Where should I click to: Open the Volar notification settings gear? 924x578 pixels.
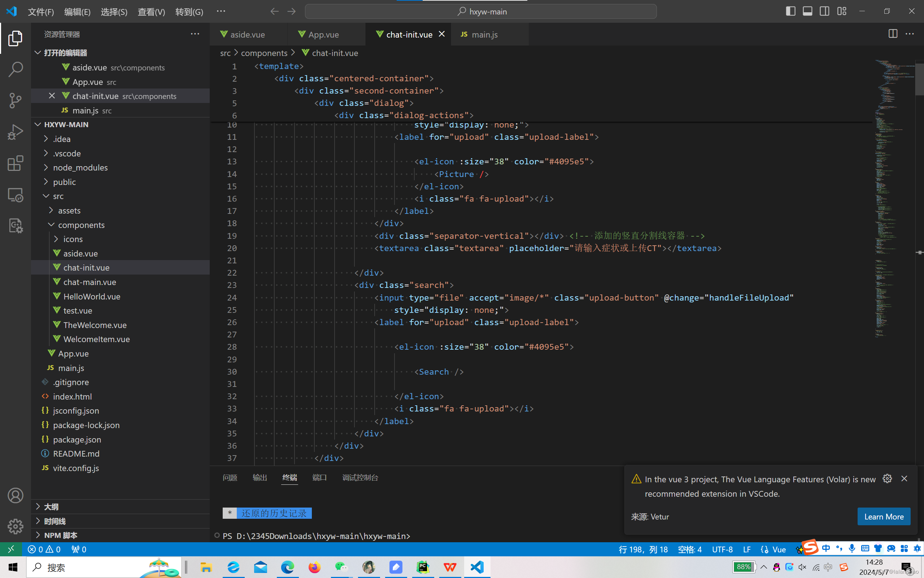[x=887, y=479]
